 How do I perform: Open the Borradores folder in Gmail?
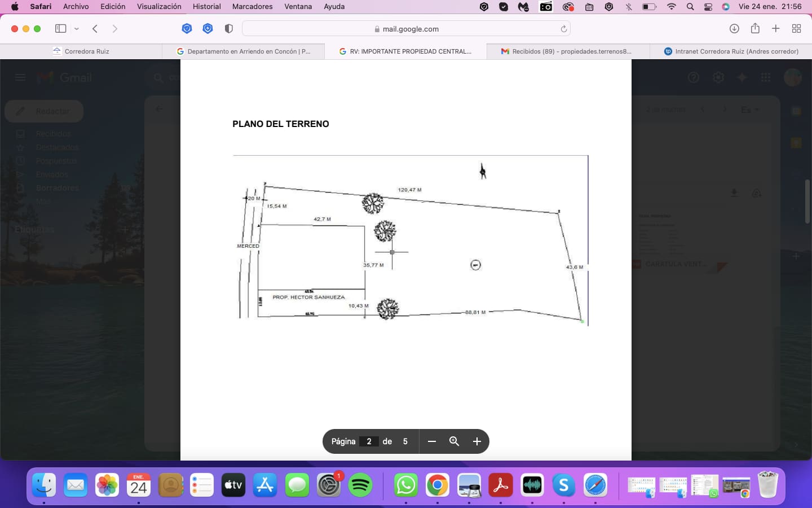[58, 188]
